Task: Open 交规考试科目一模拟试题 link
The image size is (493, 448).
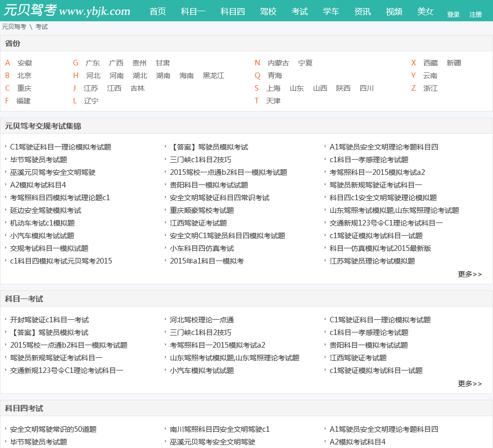Action: pyautogui.click(x=49, y=248)
